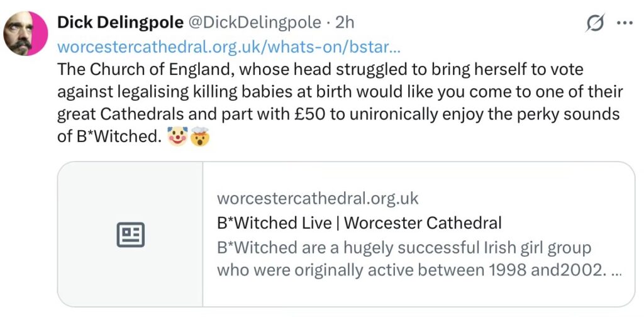Click the grey worcestercathedral.org.uk card domain

pos(318,199)
